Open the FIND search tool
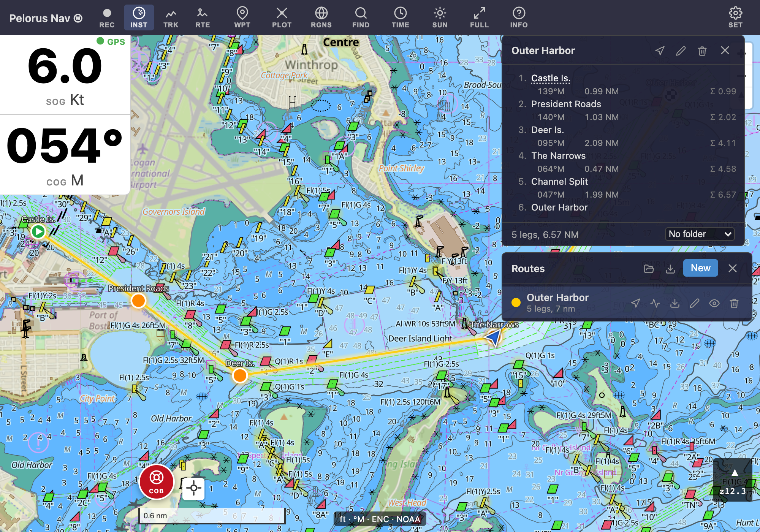The width and height of the screenshot is (760, 532). pos(361,17)
